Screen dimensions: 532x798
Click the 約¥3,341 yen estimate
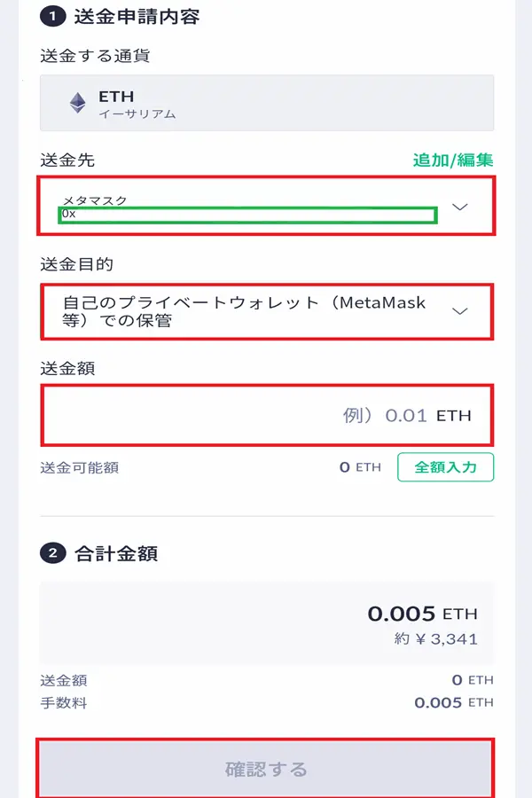(436, 638)
